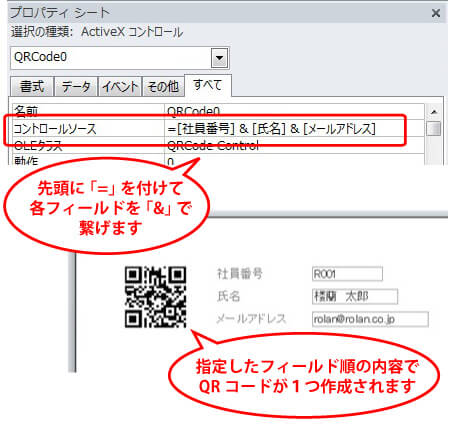Click the 氏名 text field
This screenshot has height=424, width=450.
(355, 296)
